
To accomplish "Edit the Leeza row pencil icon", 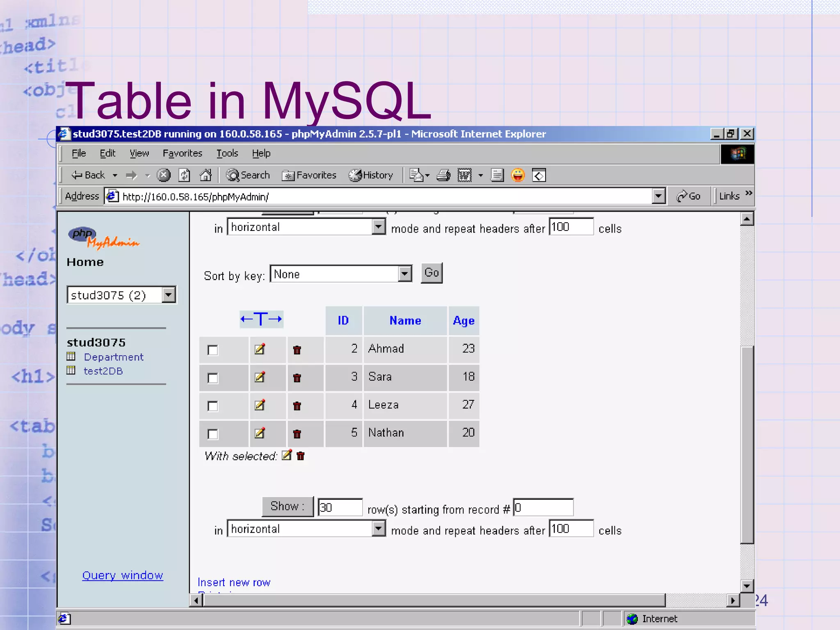I will coord(260,405).
